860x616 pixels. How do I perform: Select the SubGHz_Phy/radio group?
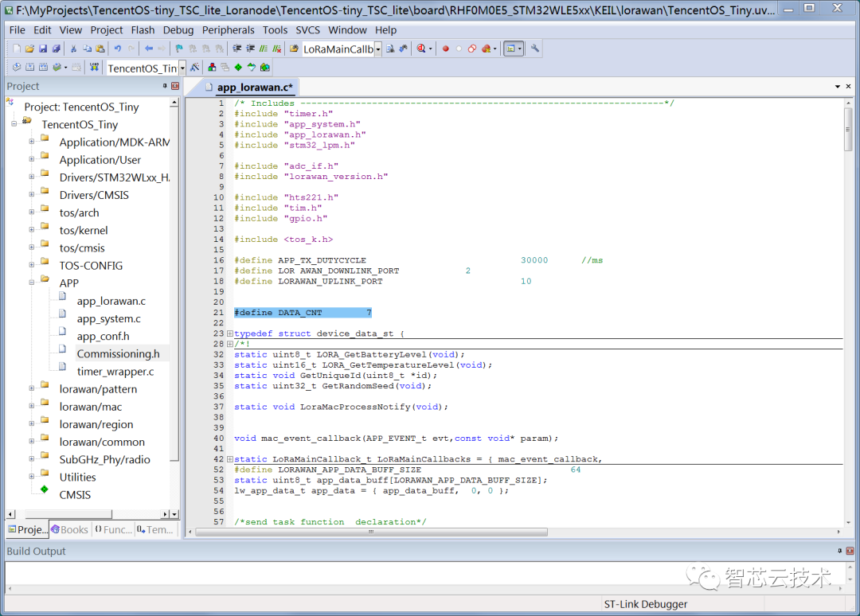coord(105,459)
